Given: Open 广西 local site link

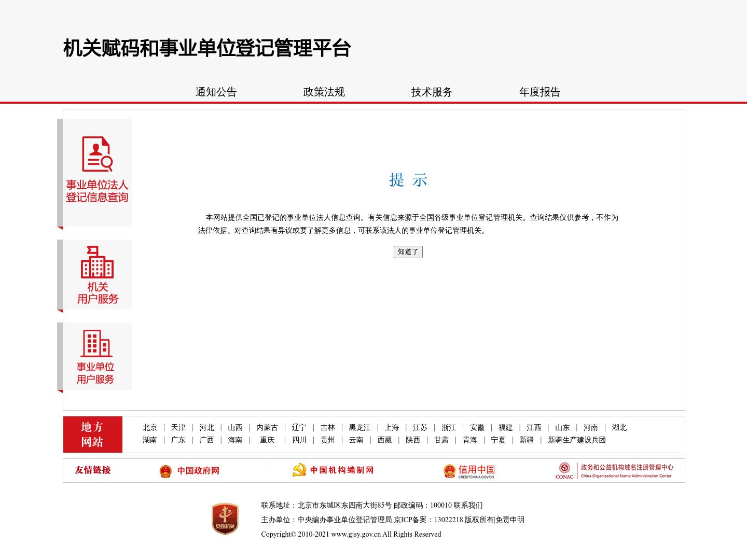Looking at the screenshot, I should point(207,440).
